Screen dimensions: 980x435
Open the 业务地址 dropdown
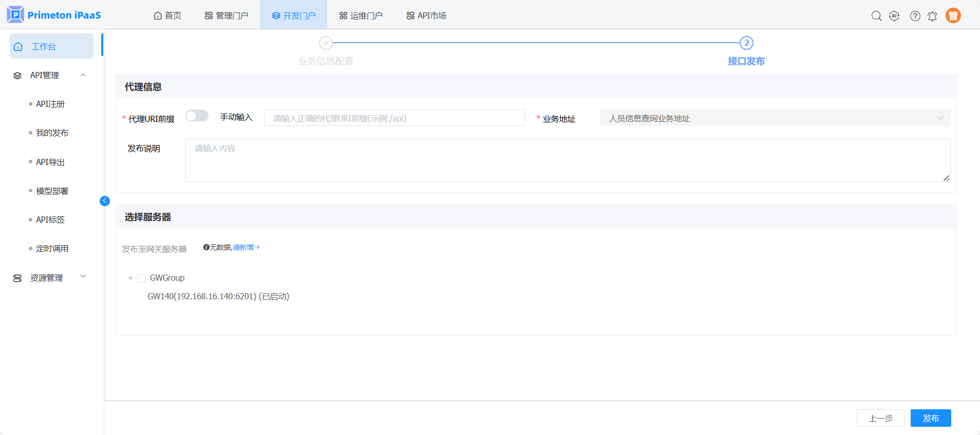pos(775,118)
